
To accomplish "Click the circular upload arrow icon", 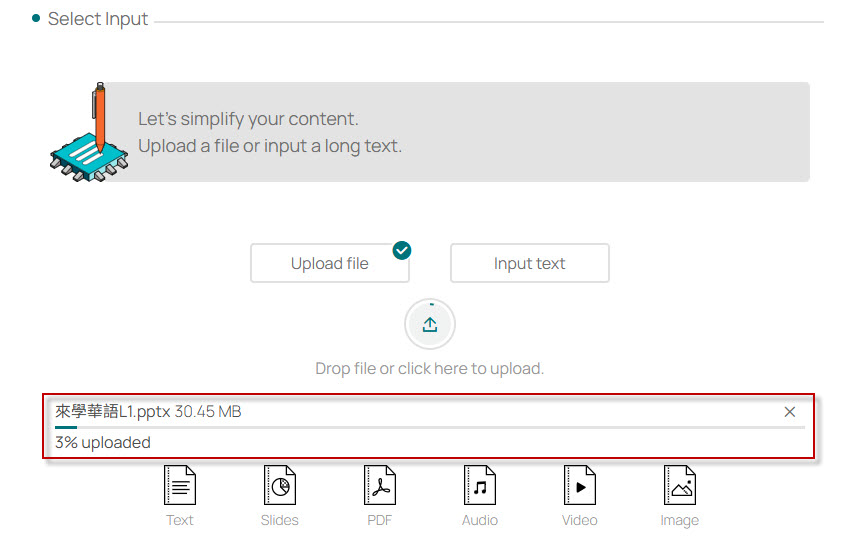I will 430,324.
